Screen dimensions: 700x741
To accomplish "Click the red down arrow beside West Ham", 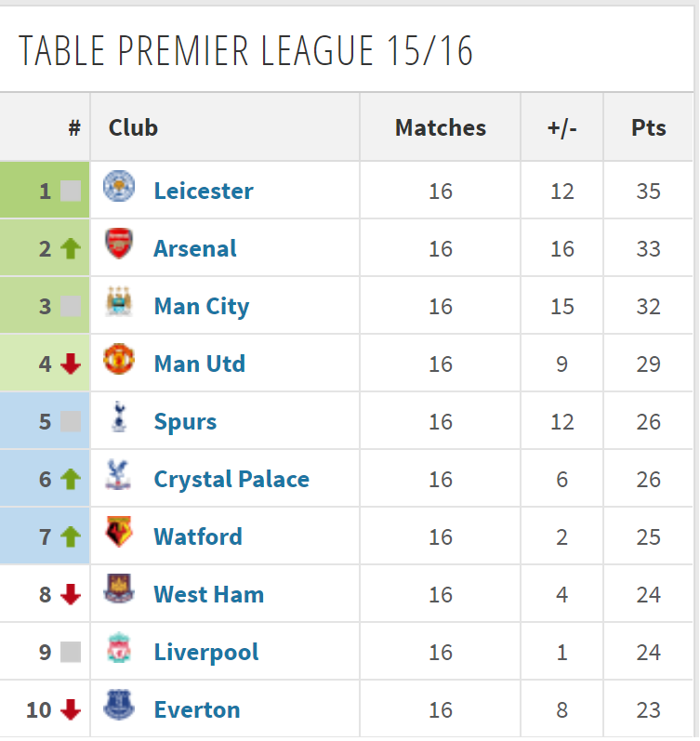I will [71, 594].
